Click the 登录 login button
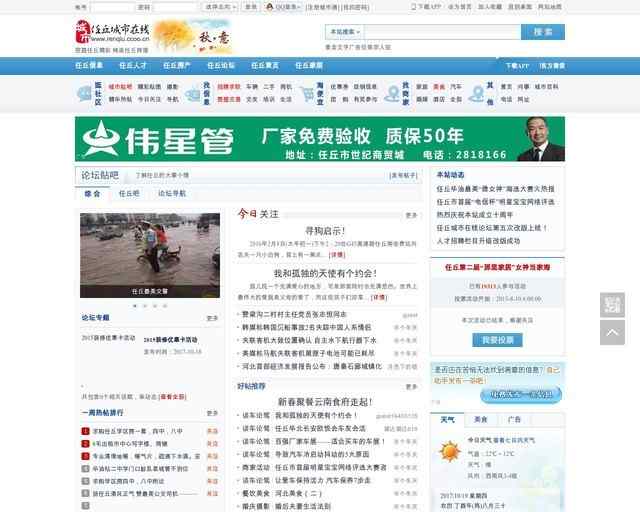The image size is (640, 512). tap(251, 7)
